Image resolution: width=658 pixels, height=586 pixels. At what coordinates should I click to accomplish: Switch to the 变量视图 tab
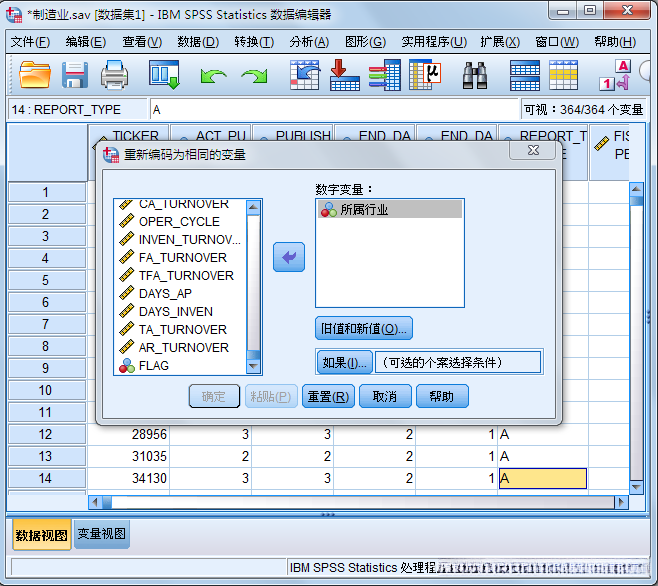pyautogui.click(x=102, y=535)
